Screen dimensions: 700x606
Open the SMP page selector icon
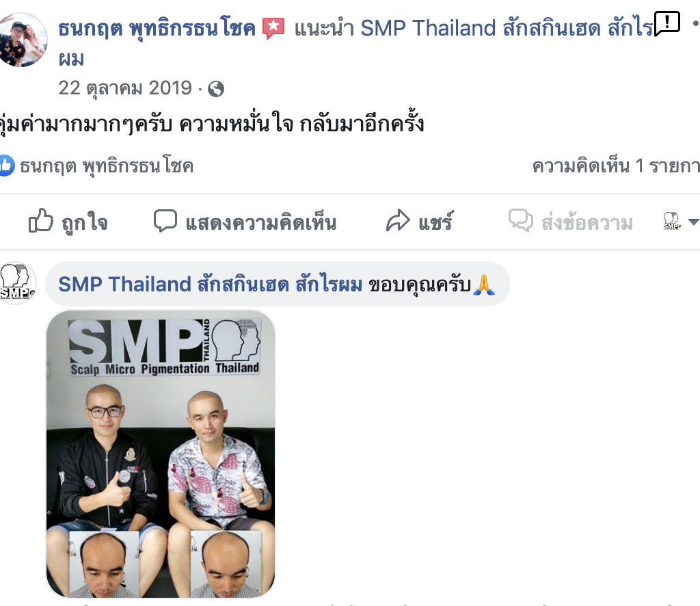click(672, 221)
